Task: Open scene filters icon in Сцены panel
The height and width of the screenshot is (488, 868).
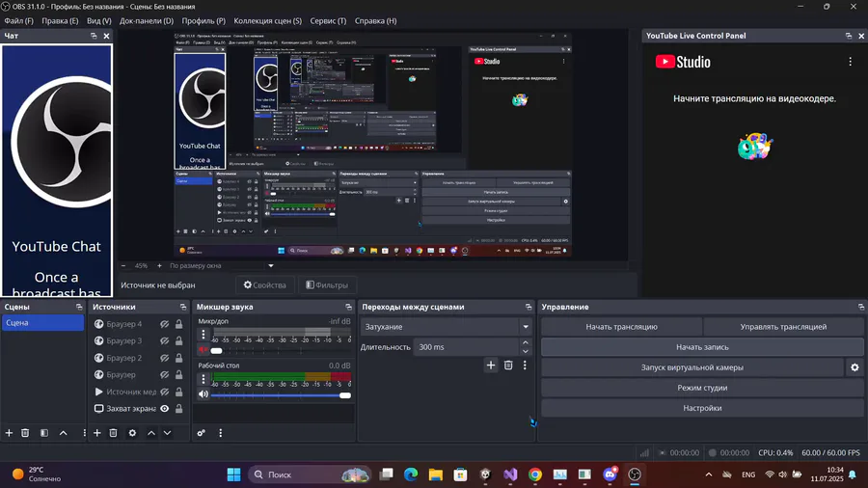Action: point(44,433)
